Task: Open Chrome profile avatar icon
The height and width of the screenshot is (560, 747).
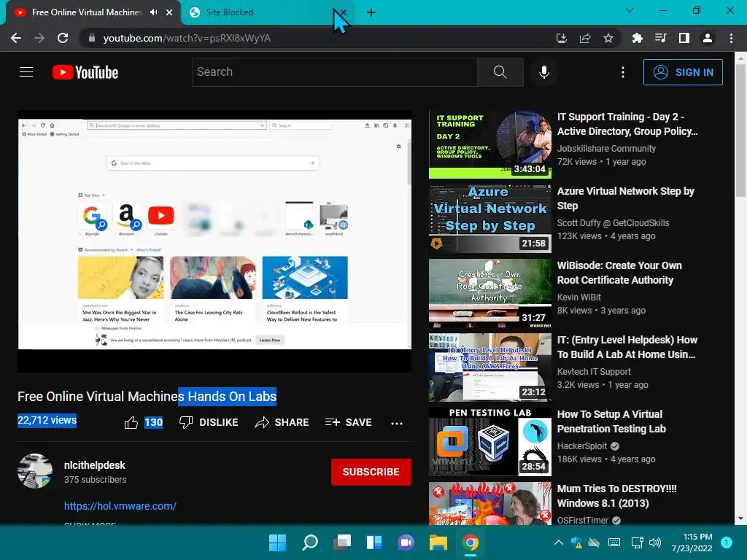Action: (708, 38)
